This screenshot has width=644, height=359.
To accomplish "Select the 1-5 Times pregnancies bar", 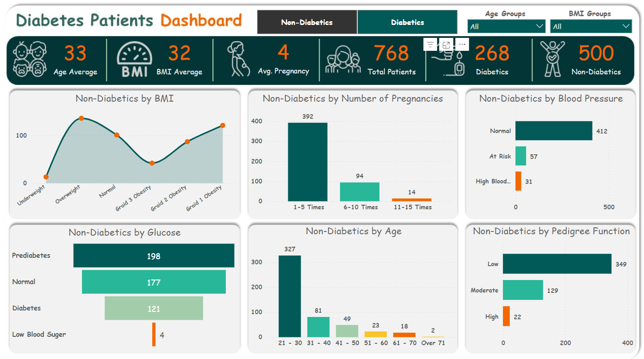I will point(307,162).
